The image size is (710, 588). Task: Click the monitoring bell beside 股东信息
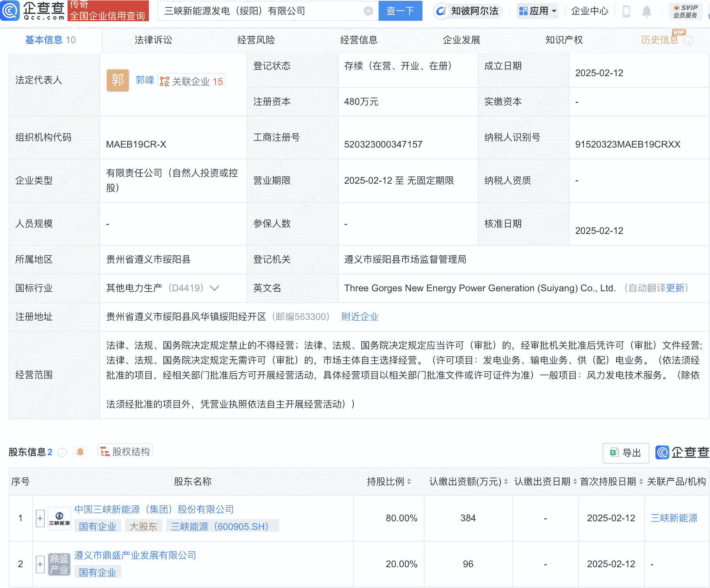click(x=81, y=452)
